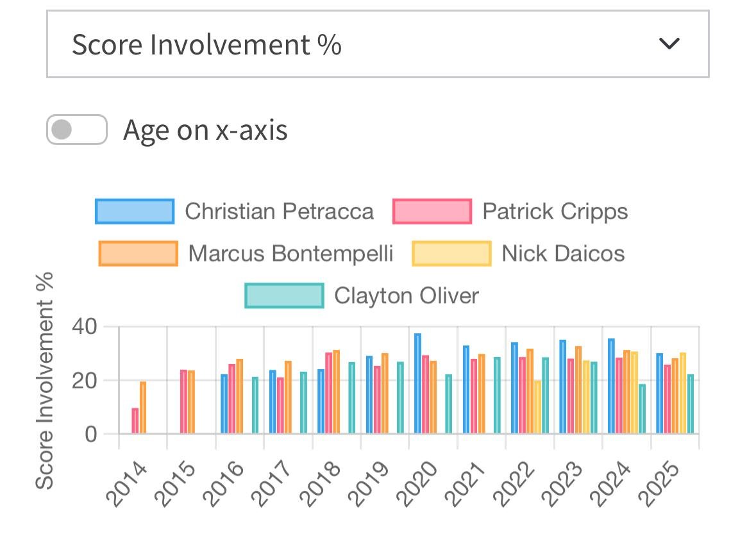
Task: Toggle the Clayton Oliver legend label
Action: [x=407, y=295]
